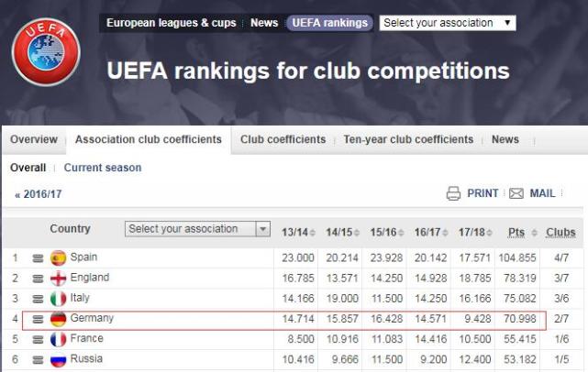Click the Italy flag icon

pyautogui.click(x=59, y=299)
